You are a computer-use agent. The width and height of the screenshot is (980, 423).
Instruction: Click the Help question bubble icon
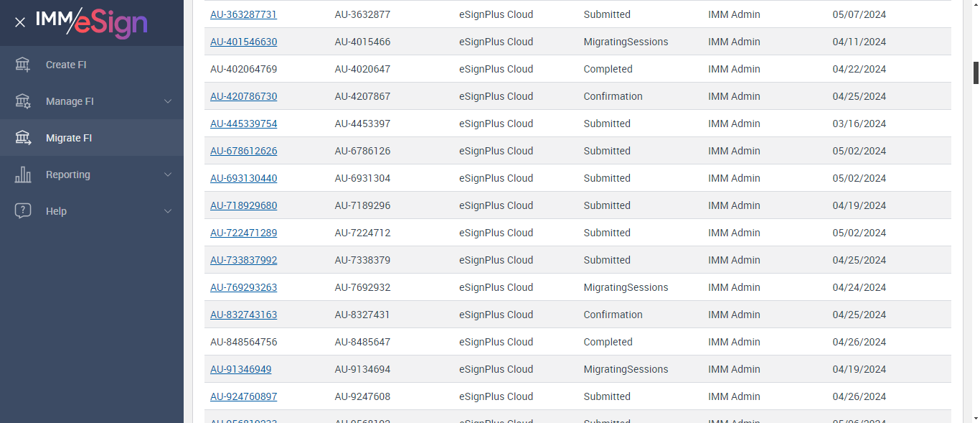(23, 211)
